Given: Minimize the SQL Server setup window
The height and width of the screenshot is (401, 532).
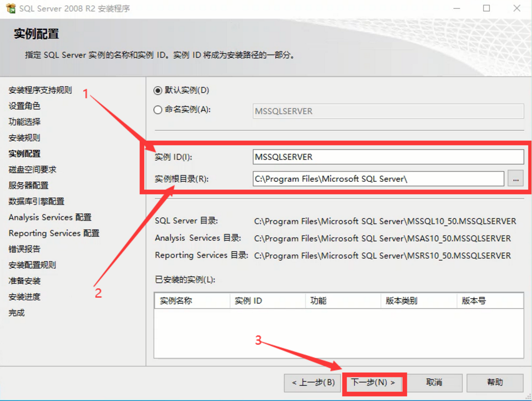Looking at the screenshot, I should (457, 8).
